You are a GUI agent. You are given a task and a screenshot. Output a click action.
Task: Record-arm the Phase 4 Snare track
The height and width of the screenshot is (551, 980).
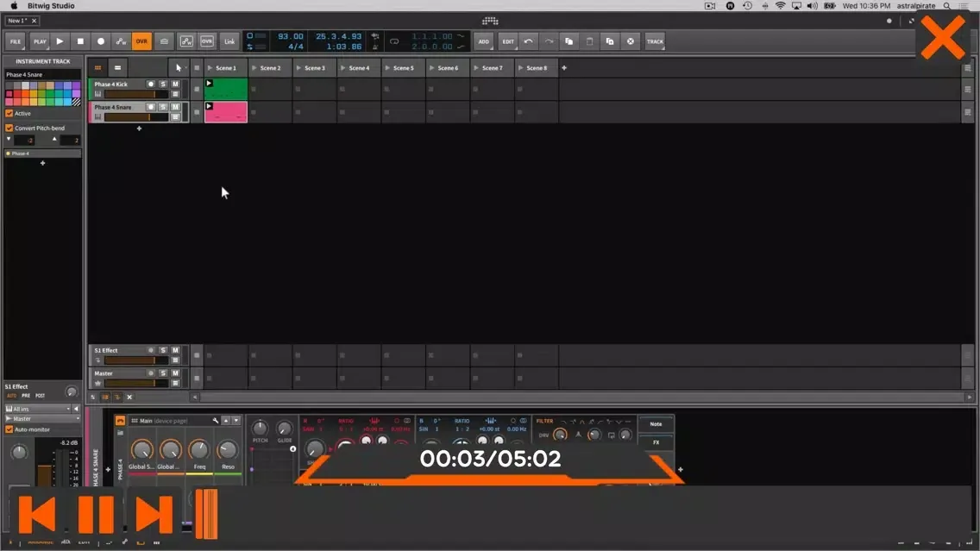tap(151, 107)
